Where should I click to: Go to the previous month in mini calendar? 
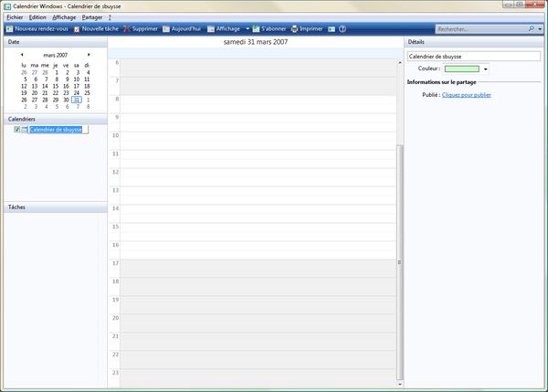click(x=22, y=55)
